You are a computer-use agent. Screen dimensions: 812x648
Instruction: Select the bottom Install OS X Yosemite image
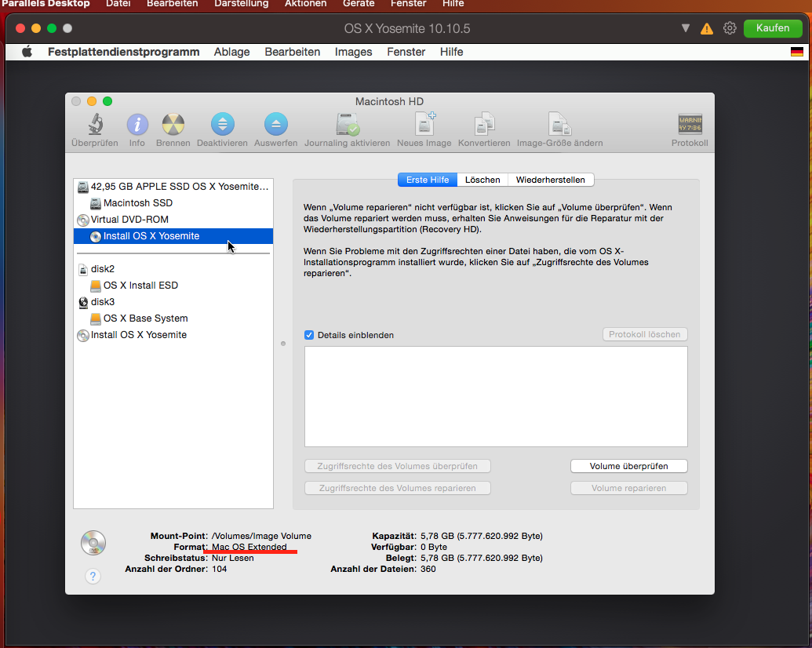(x=173, y=335)
